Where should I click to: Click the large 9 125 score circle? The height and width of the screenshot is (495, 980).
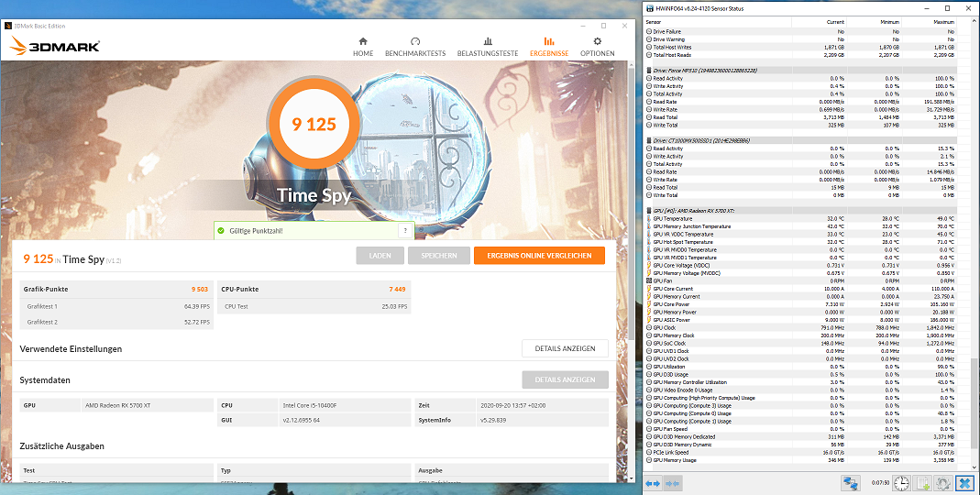[x=314, y=124]
